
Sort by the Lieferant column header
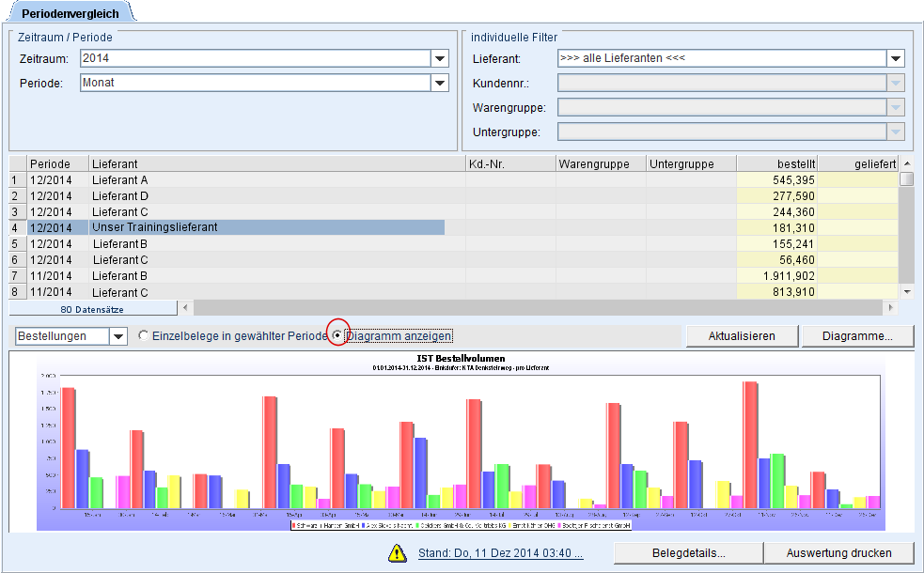click(x=277, y=163)
